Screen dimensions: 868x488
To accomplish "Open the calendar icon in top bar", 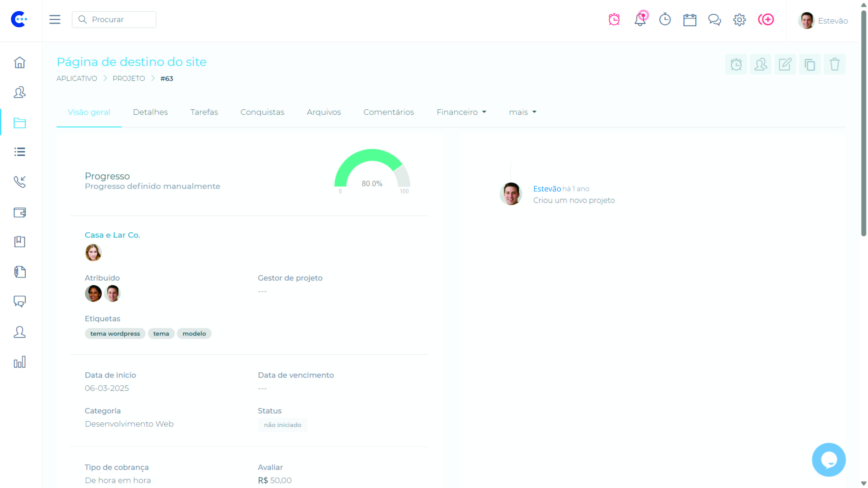I will click(x=690, y=20).
